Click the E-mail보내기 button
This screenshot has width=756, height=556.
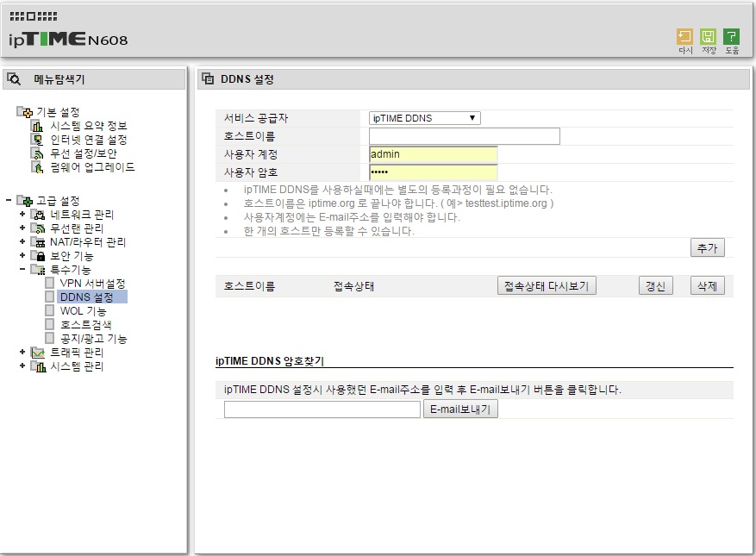tap(460, 409)
